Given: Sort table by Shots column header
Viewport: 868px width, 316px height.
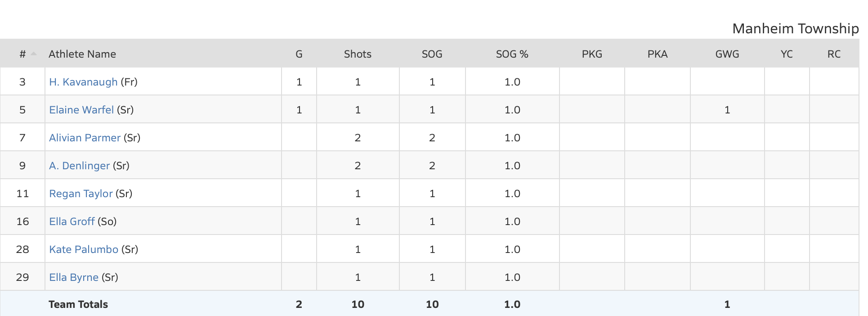Looking at the screenshot, I should click(x=358, y=54).
